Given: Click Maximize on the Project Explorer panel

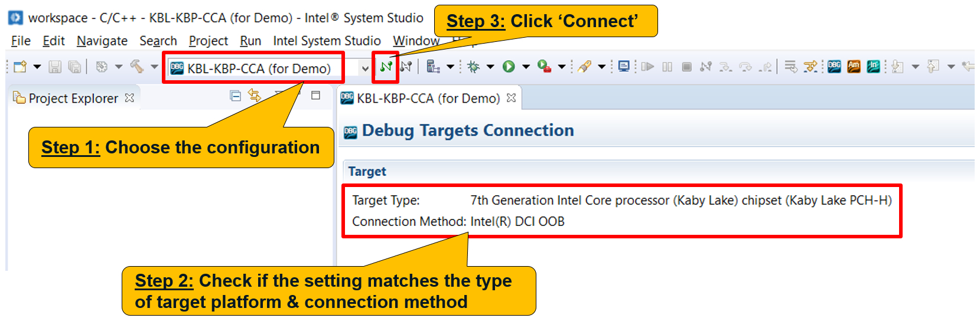Looking at the screenshot, I should (x=315, y=96).
